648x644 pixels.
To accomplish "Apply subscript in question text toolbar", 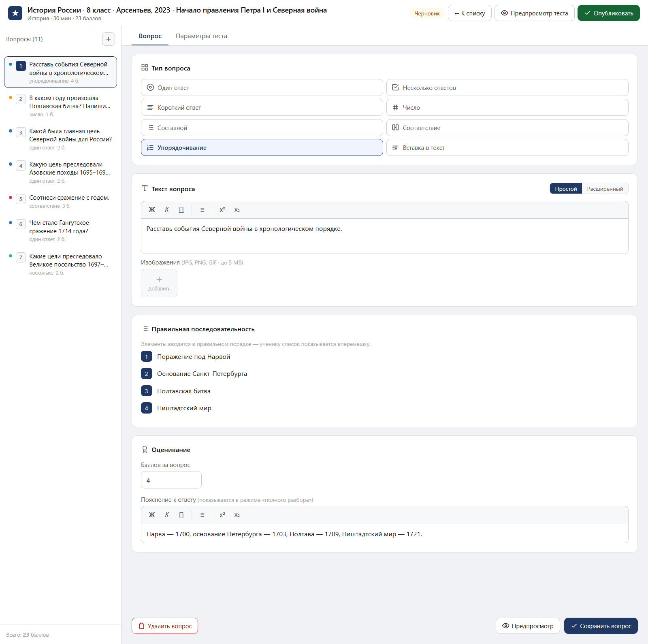I will click(x=237, y=210).
